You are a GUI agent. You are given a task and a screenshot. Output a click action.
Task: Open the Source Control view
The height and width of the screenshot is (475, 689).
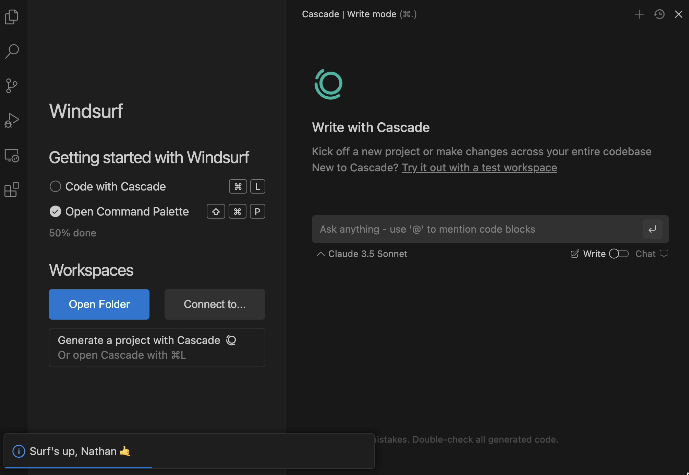12,86
